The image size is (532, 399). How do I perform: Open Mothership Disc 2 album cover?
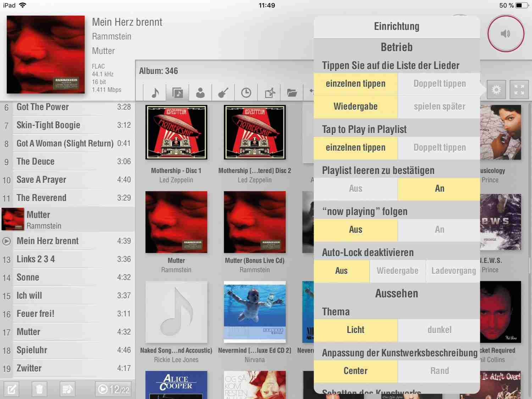pos(255,132)
